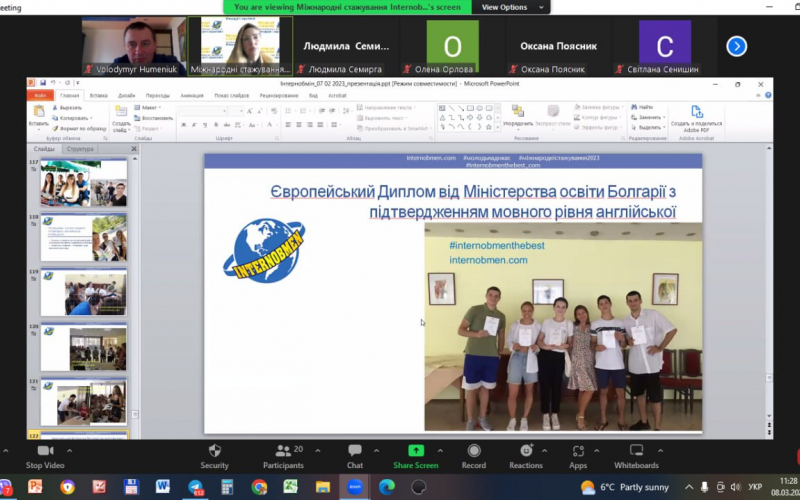This screenshot has height=500, width=800.
Task: Click the Stop Video camera icon
Action: pos(45,451)
